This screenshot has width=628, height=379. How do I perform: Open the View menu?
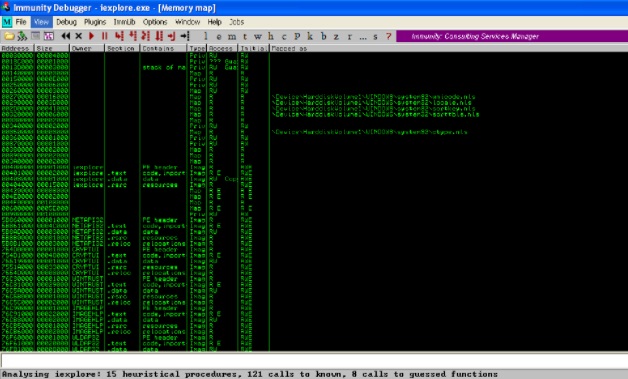(x=41, y=22)
